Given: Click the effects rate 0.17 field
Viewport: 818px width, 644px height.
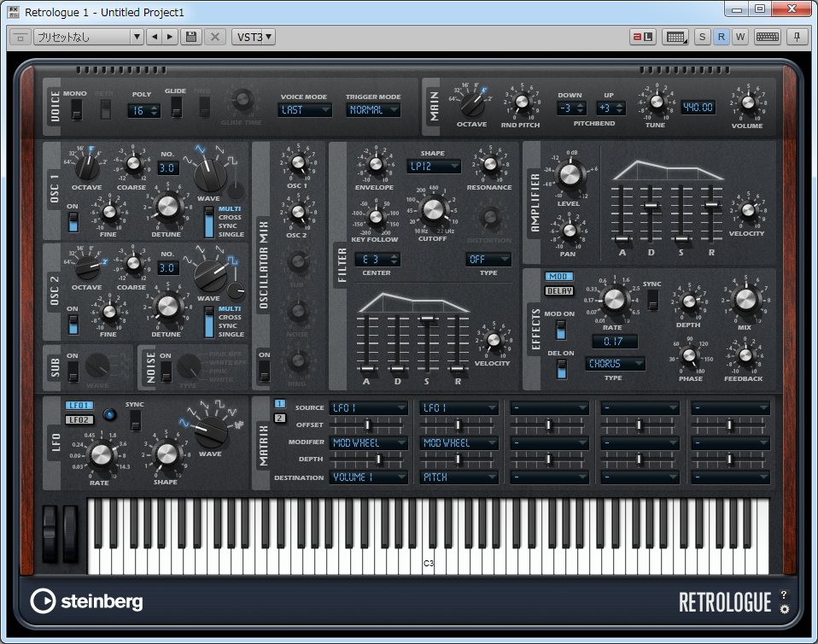Looking at the screenshot, I should tap(615, 342).
